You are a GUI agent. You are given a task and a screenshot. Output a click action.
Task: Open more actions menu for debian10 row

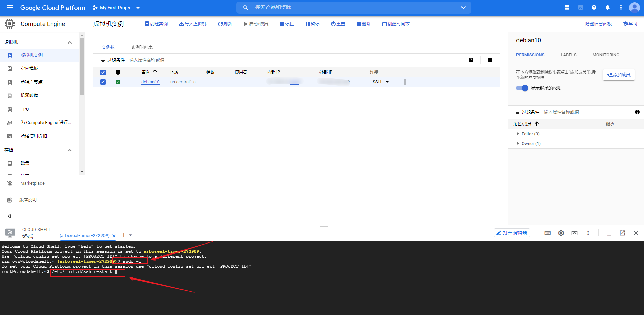click(x=405, y=82)
